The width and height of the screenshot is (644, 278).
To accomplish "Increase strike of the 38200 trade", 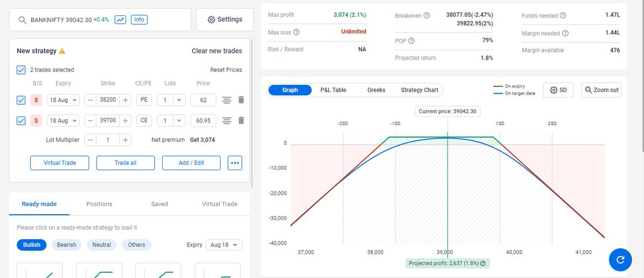I will (125, 100).
